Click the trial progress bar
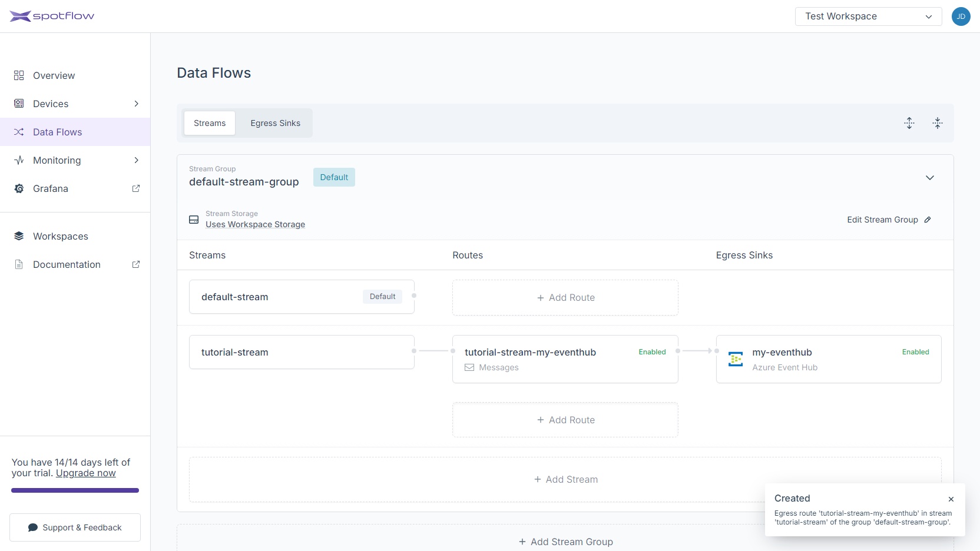The width and height of the screenshot is (980, 551). (x=75, y=490)
